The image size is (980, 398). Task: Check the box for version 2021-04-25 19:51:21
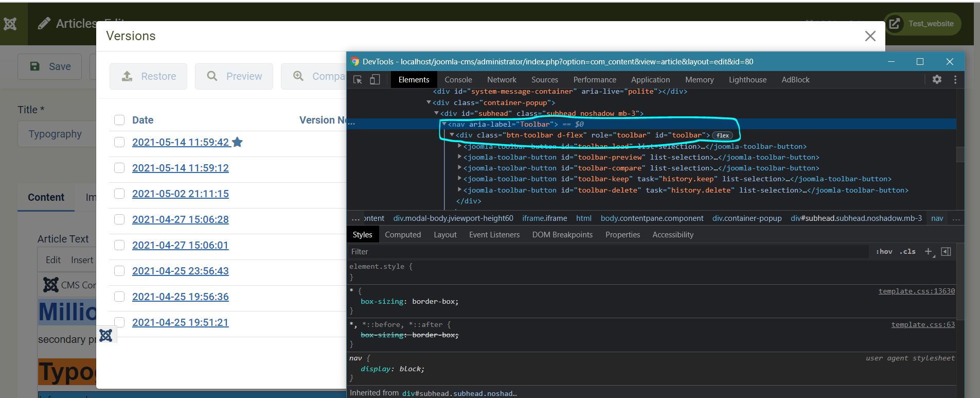point(119,322)
